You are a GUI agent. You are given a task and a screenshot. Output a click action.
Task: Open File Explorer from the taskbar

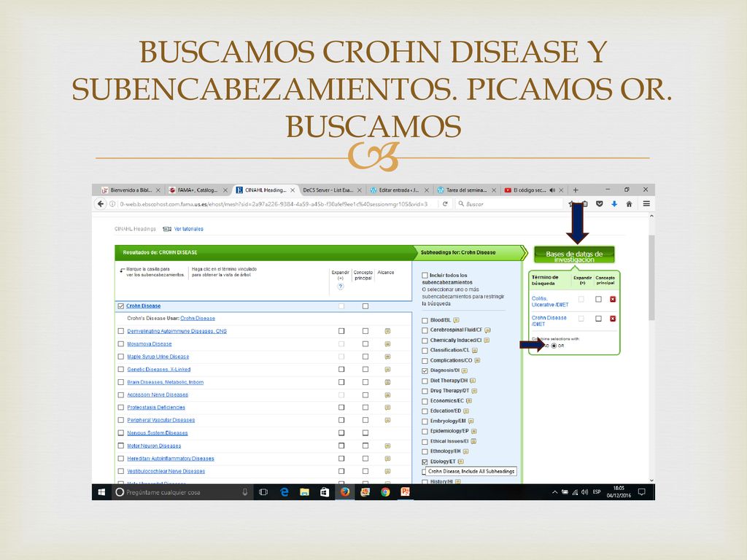304,492
